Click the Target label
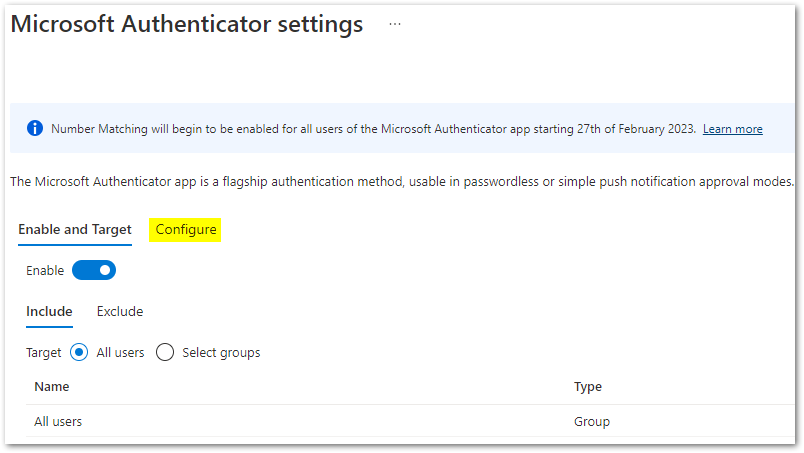The width and height of the screenshot is (804, 453). coord(44,352)
